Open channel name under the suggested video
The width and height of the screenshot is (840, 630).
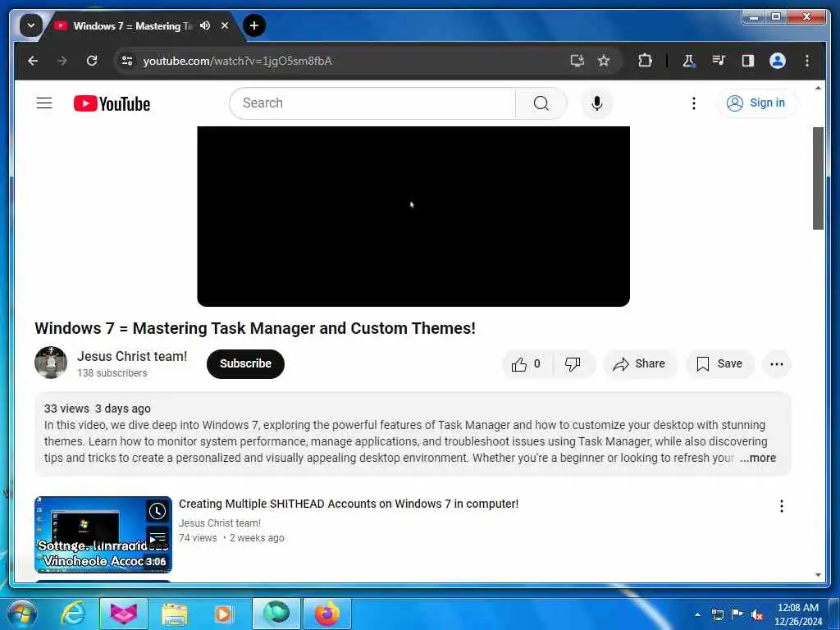pos(220,523)
